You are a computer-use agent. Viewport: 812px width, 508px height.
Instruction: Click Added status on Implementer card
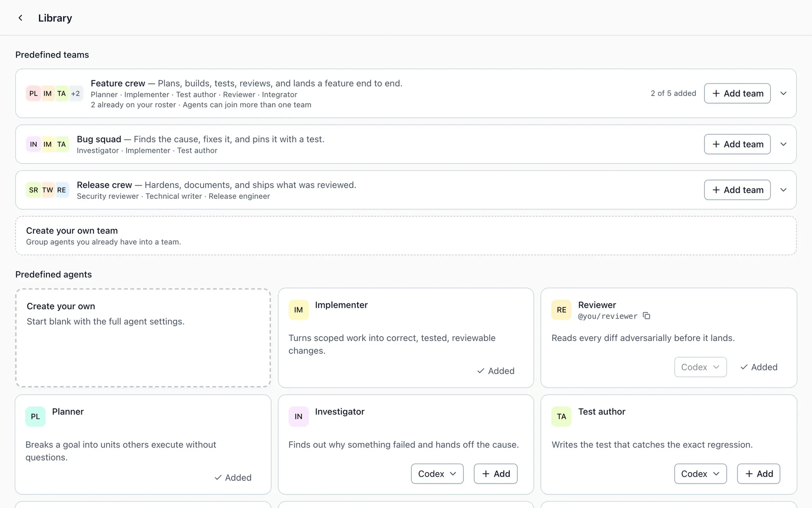pyautogui.click(x=496, y=371)
